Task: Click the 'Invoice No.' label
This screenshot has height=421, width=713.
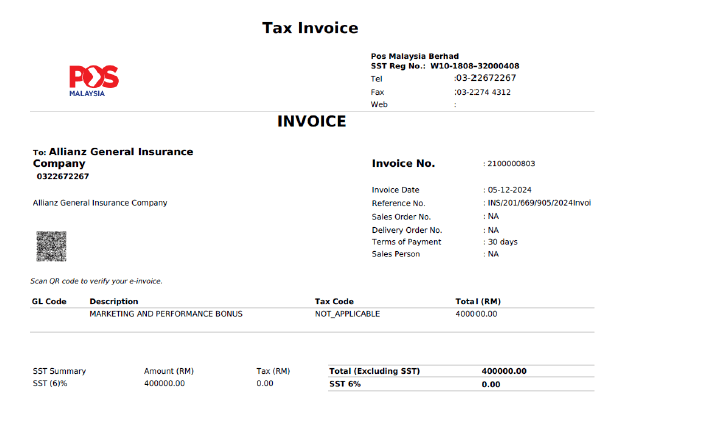Action: pos(403,164)
